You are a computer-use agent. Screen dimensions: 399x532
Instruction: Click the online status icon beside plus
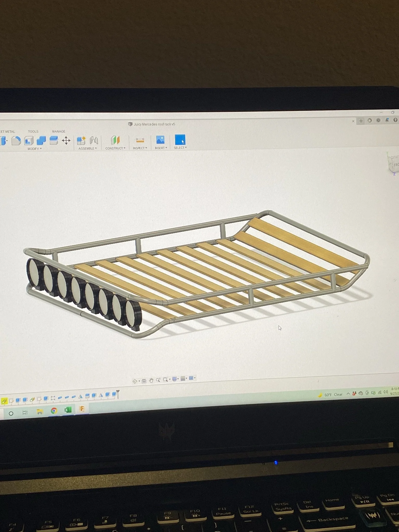(370, 120)
